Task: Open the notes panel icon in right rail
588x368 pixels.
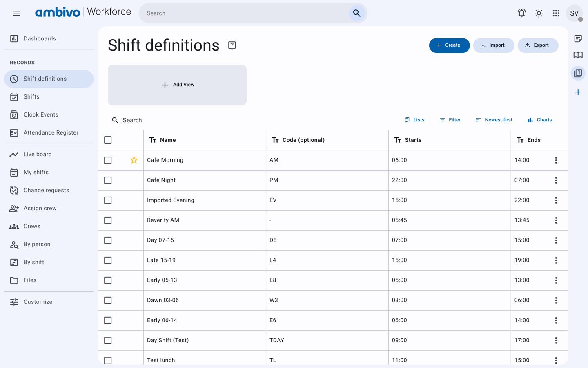Action: coord(578,38)
